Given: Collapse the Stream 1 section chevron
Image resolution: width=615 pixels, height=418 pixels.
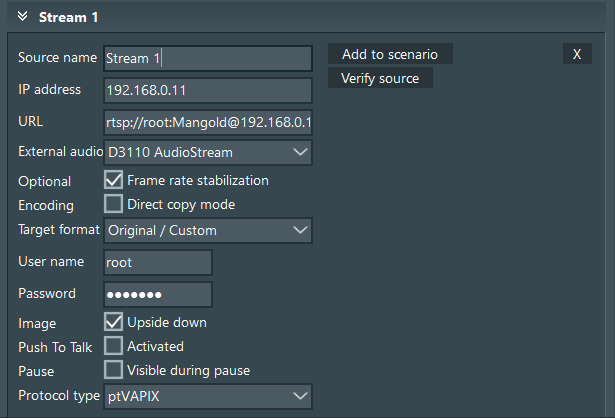Looking at the screenshot, I should click(x=22, y=17).
